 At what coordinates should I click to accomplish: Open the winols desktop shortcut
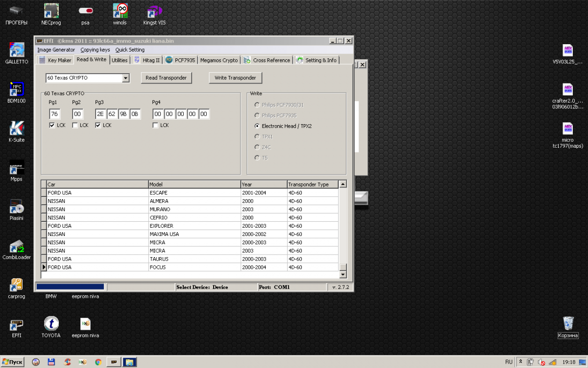(120, 11)
